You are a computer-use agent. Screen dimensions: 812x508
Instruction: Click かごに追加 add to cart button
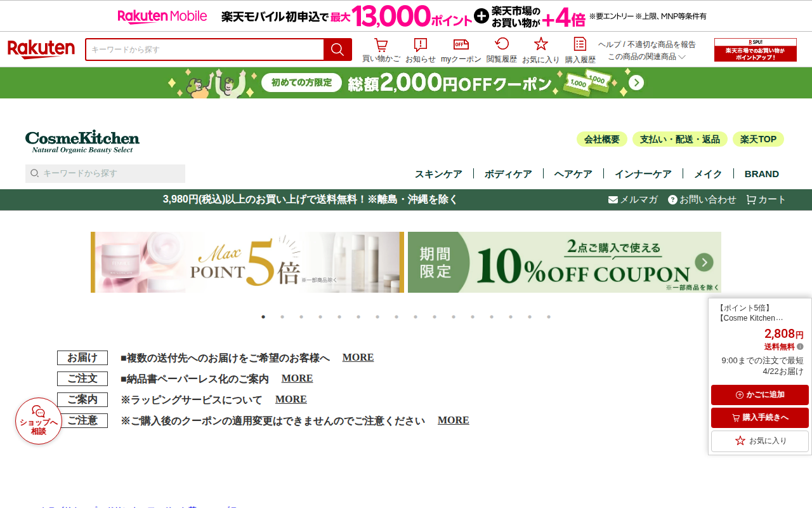(760, 395)
